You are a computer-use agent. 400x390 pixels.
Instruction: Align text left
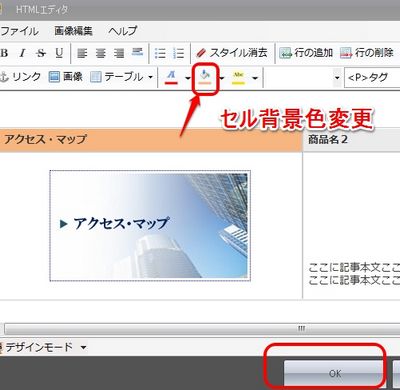click(82, 53)
